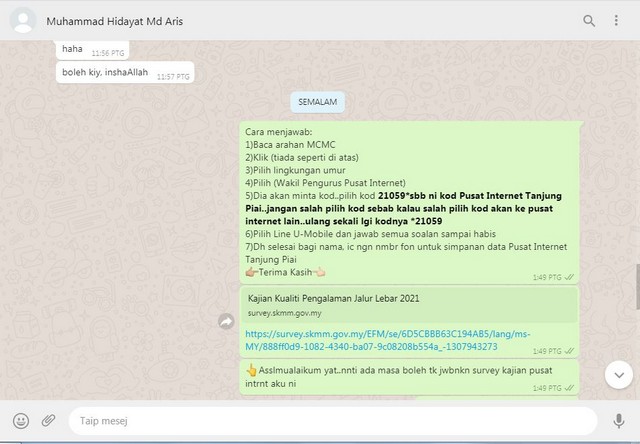Click contact name Muhammad Hidayat Md Aris
This screenshot has width=640, height=444.
click(x=115, y=20)
